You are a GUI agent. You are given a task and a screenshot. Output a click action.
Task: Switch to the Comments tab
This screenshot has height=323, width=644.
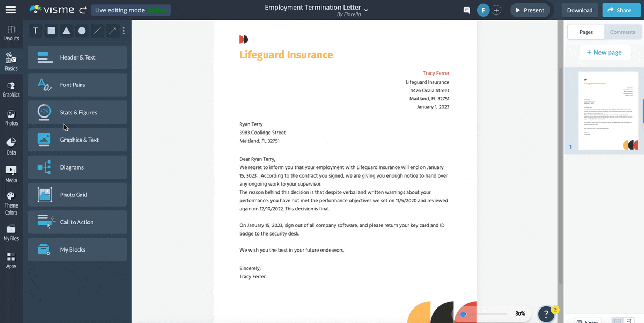pos(623,32)
